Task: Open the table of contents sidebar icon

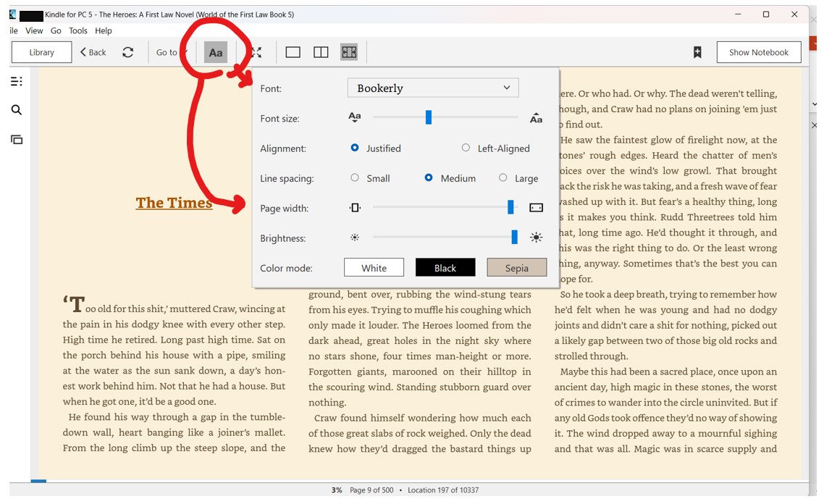Action: point(16,81)
